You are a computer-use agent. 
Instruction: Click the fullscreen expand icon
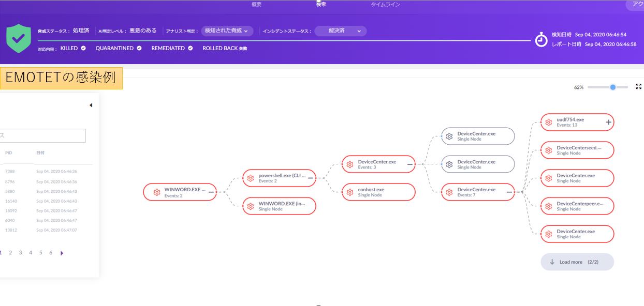638,87
